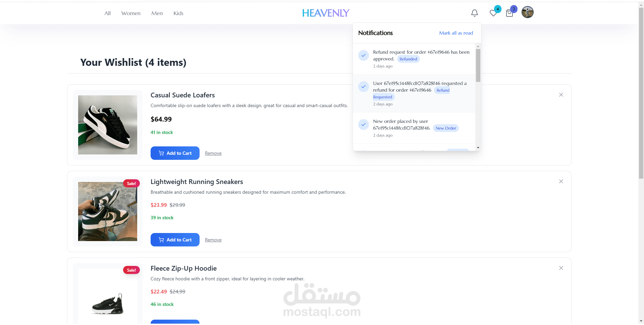This screenshot has width=644, height=325.
Task: Toggle read checkmark on refund approved notification
Action: tap(364, 55)
